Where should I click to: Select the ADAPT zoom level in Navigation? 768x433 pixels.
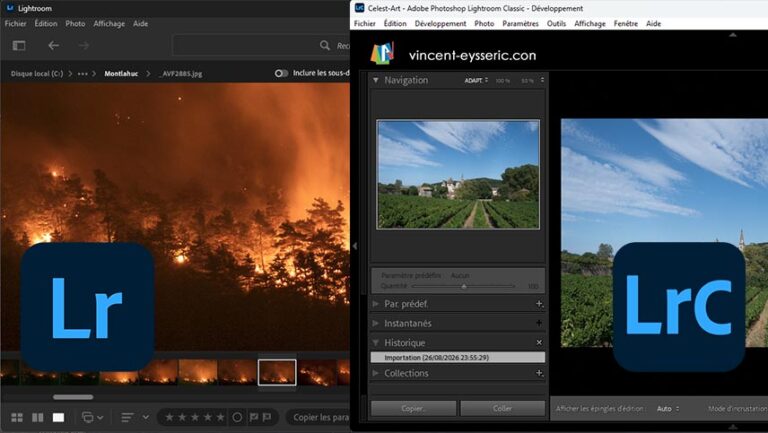[473, 80]
